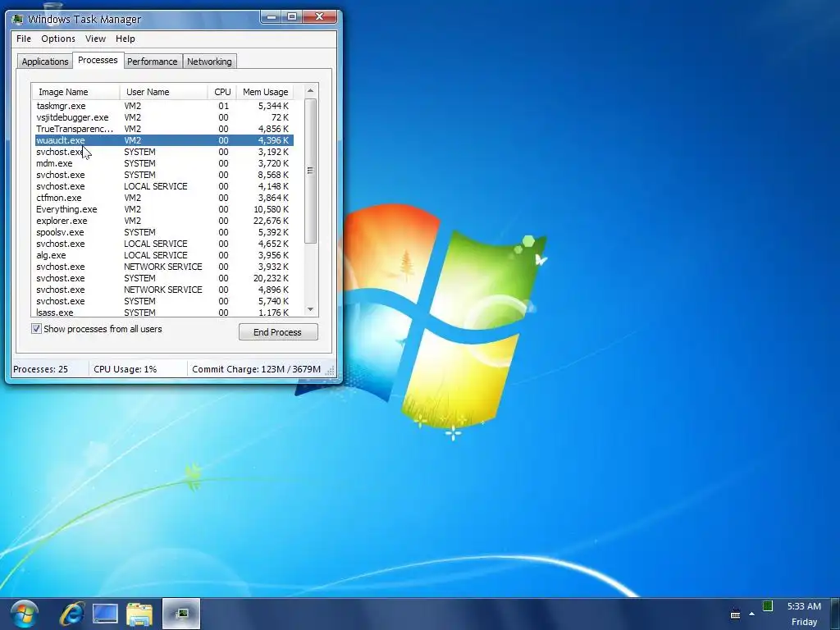The height and width of the screenshot is (630, 840).
Task: Select the Processes tab
Action: click(x=98, y=60)
